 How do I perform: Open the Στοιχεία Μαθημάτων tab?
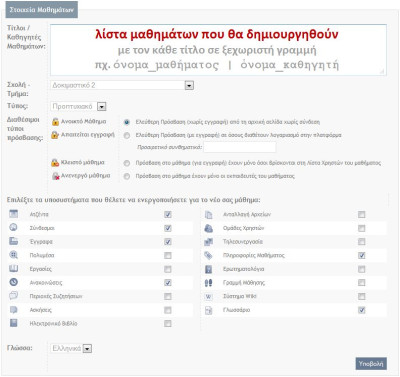tap(41, 10)
